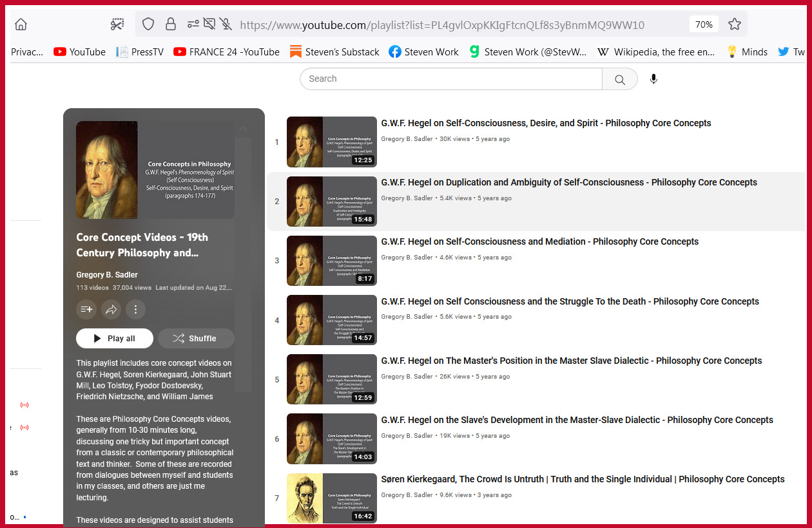Click the playlist title Core Concept Videos
The height and width of the screenshot is (528, 812).
point(142,245)
